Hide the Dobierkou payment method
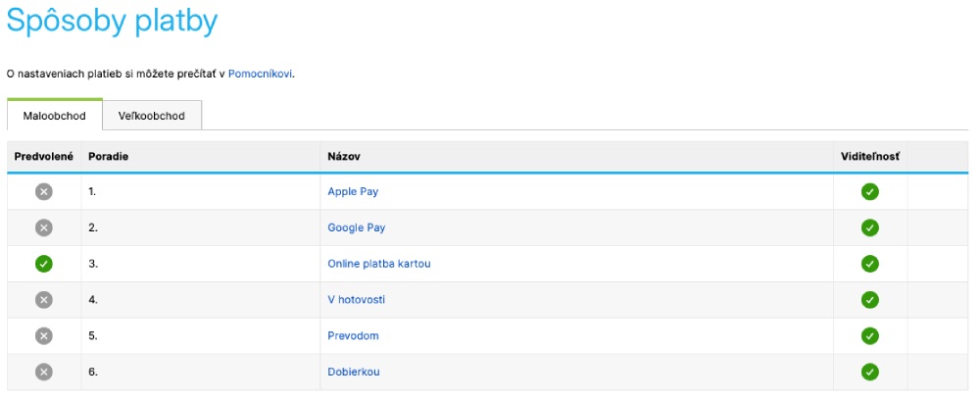Screen dimensions: 980x401 (869, 372)
